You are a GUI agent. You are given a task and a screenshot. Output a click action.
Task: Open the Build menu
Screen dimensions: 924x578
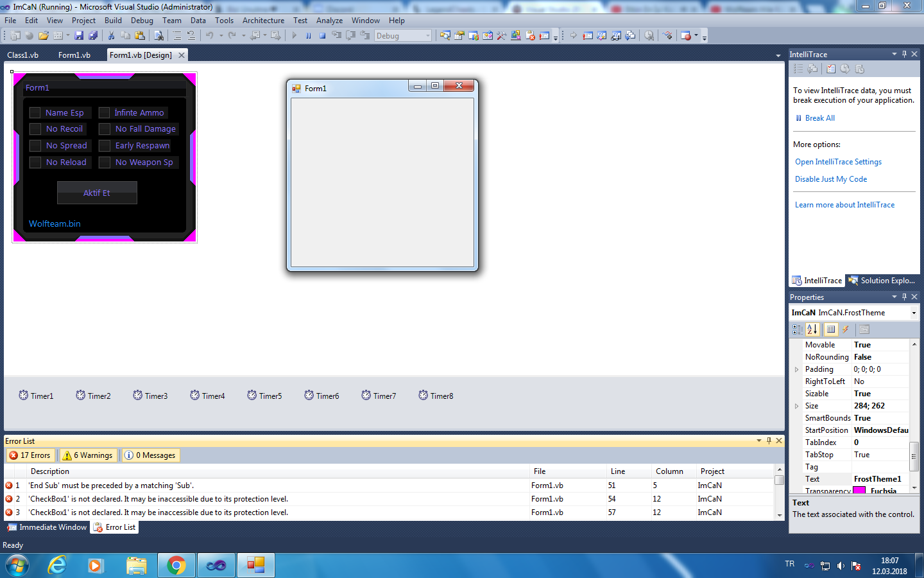(x=113, y=21)
